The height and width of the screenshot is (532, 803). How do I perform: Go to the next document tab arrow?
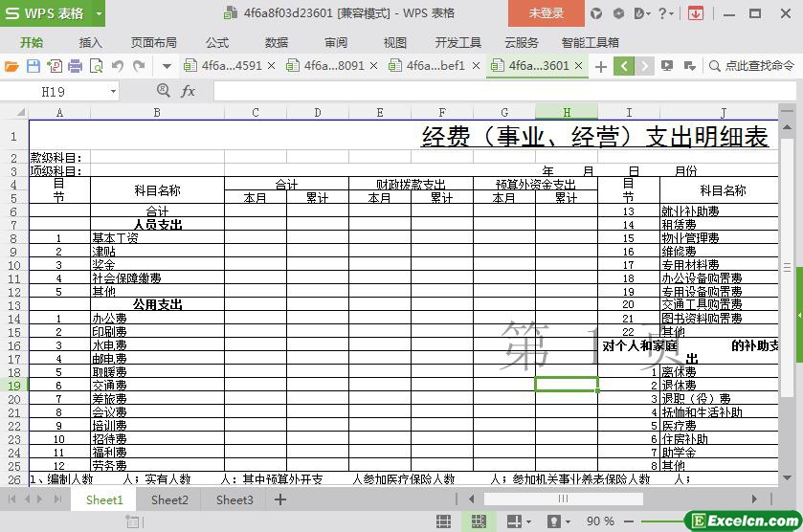point(645,66)
